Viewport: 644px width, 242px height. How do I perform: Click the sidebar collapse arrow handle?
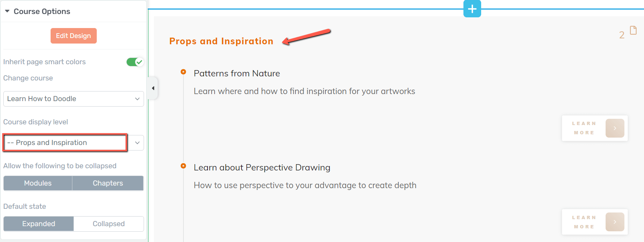coord(153,88)
